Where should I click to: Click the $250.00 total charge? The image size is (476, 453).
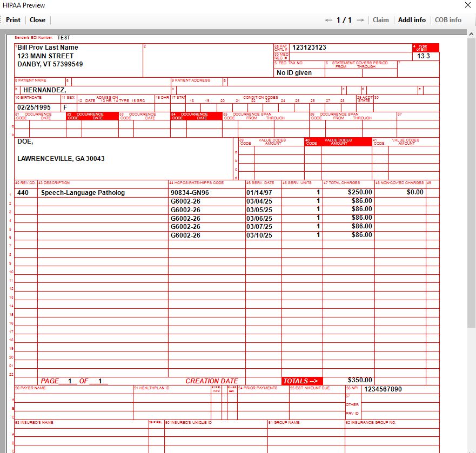click(360, 192)
